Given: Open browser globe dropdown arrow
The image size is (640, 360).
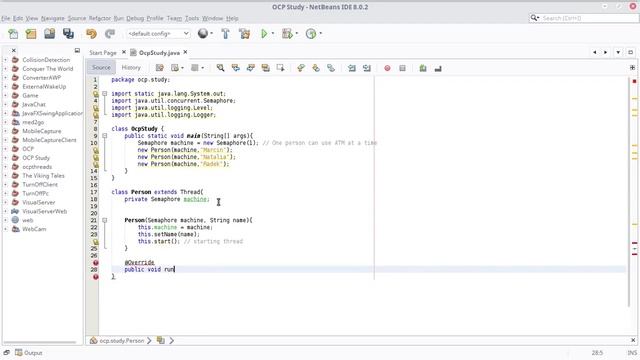Looking at the screenshot, I should (211, 33).
